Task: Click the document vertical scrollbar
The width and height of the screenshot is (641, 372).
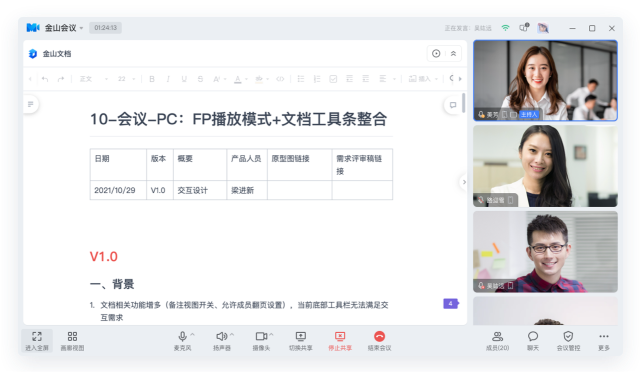Action: point(464,103)
